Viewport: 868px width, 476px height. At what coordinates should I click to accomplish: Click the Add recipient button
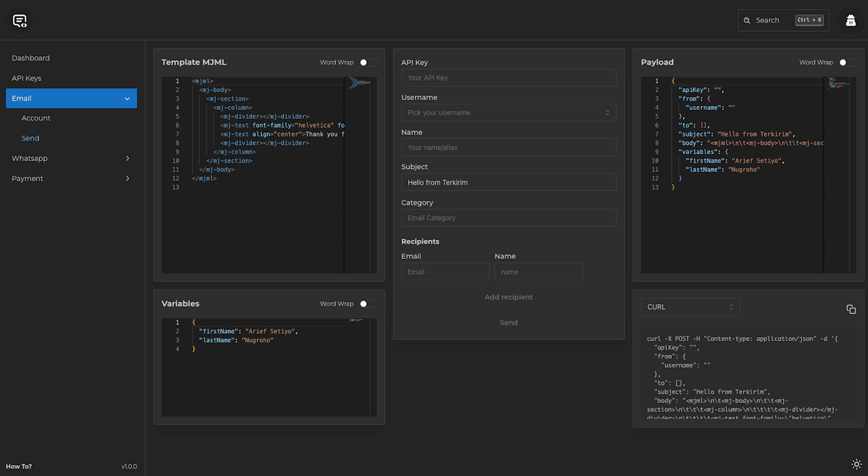click(x=509, y=297)
